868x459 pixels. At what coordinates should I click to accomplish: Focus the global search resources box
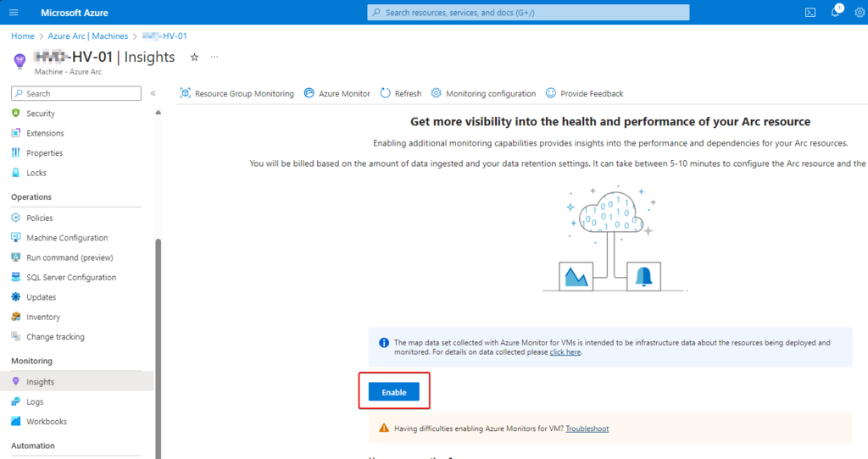[x=528, y=12]
